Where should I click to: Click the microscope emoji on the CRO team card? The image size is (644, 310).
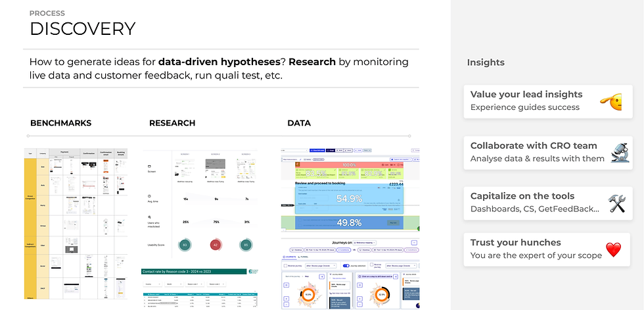tap(618, 153)
